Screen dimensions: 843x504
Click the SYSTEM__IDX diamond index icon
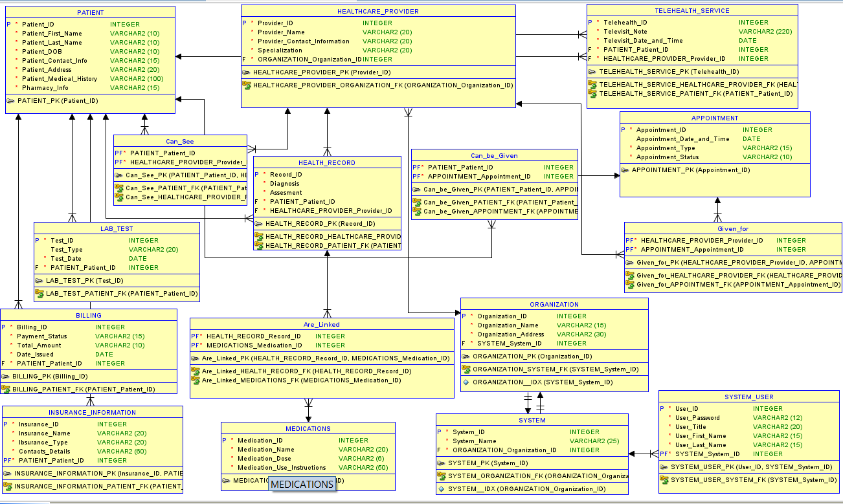click(441, 488)
